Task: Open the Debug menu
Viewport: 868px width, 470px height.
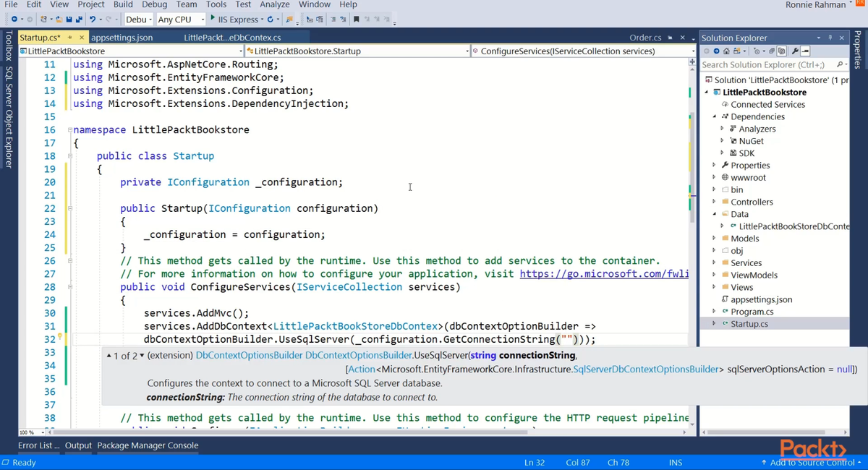Action: pyautogui.click(x=155, y=4)
